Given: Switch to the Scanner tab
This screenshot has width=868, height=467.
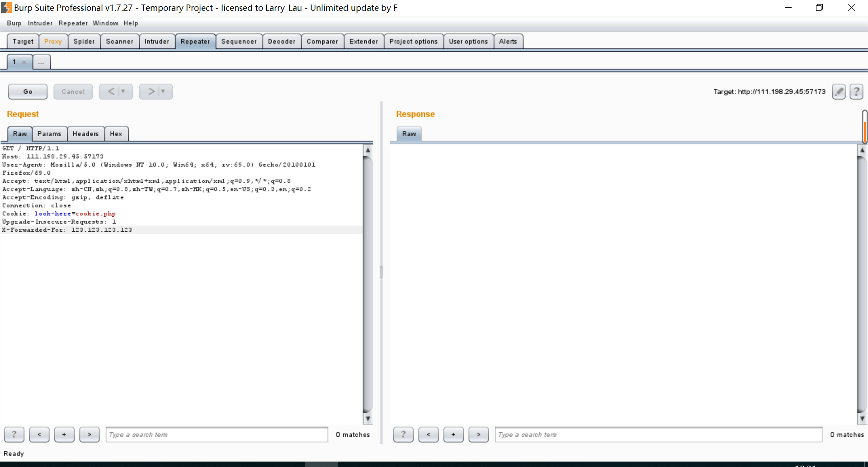Looking at the screenshot, I should (119, 41).
